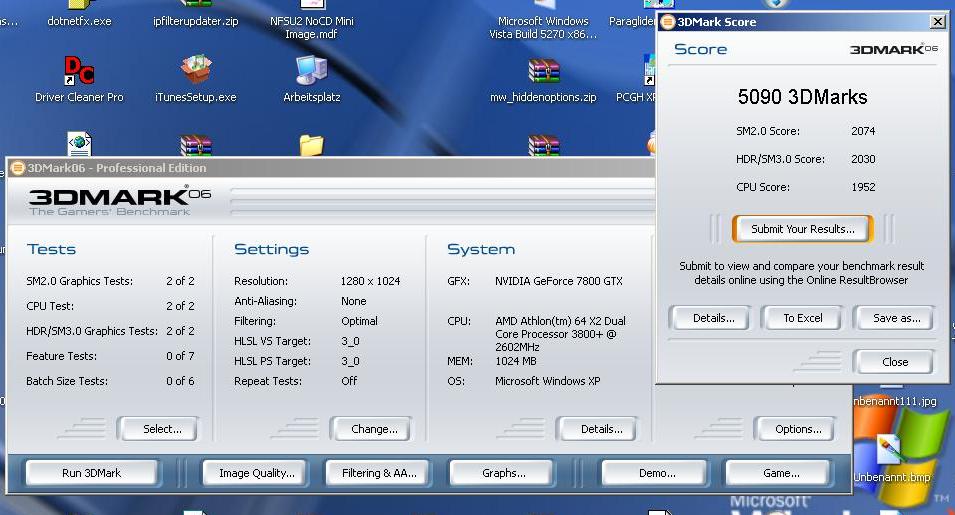Screen dimensions: 955x515
Task: Open the Graphs... tool
Action: pyautogui.click(x=503, y=472)
